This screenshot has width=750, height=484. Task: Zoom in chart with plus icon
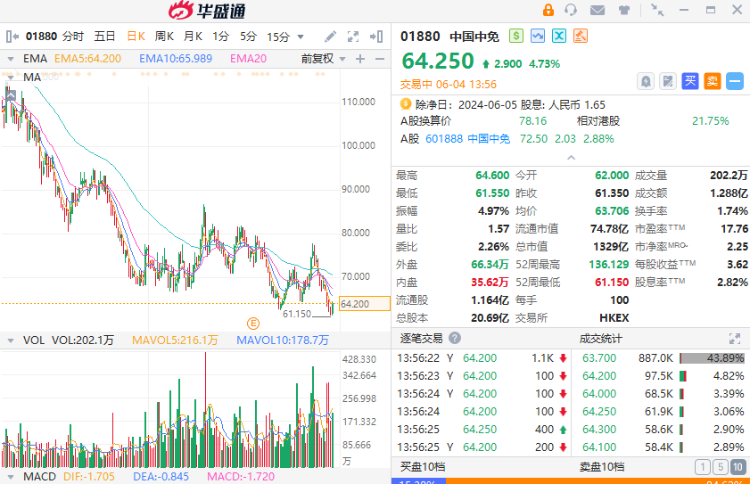pyautogui.click(x=360, y=59)
